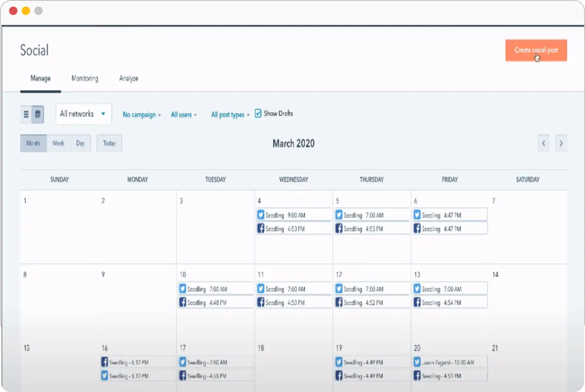The width and height of the screenshot is (585, 392).
Task: Open the All post types filter
Action: tap(230, 115)
